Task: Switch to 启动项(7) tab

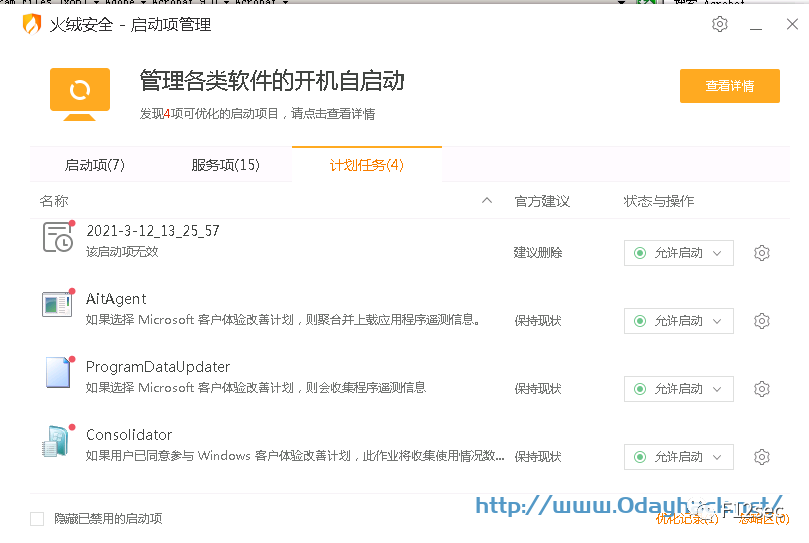Action: 94,165
